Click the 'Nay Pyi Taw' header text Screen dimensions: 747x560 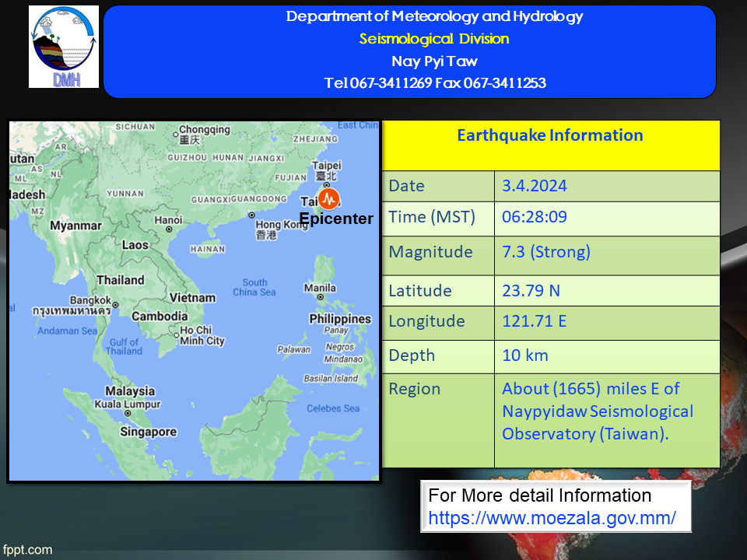[434, 61]
